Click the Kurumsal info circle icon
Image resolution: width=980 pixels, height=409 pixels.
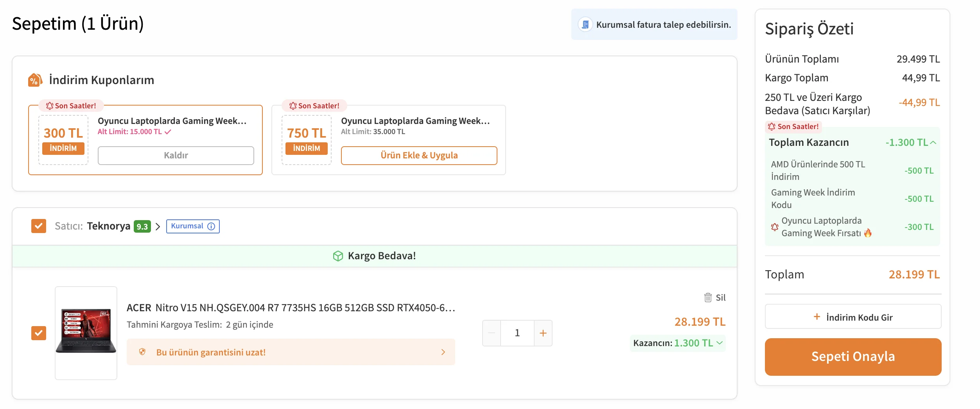tap(211, 226)
